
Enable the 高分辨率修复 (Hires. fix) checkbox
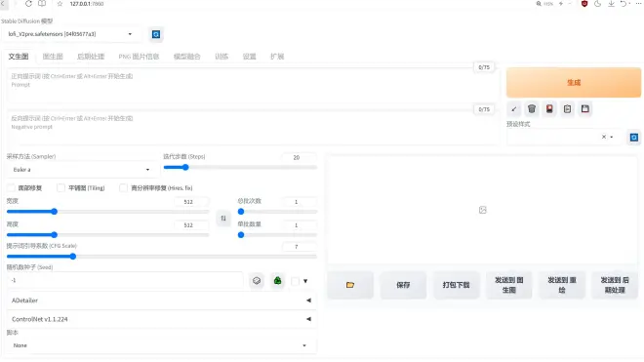point(123,187)
